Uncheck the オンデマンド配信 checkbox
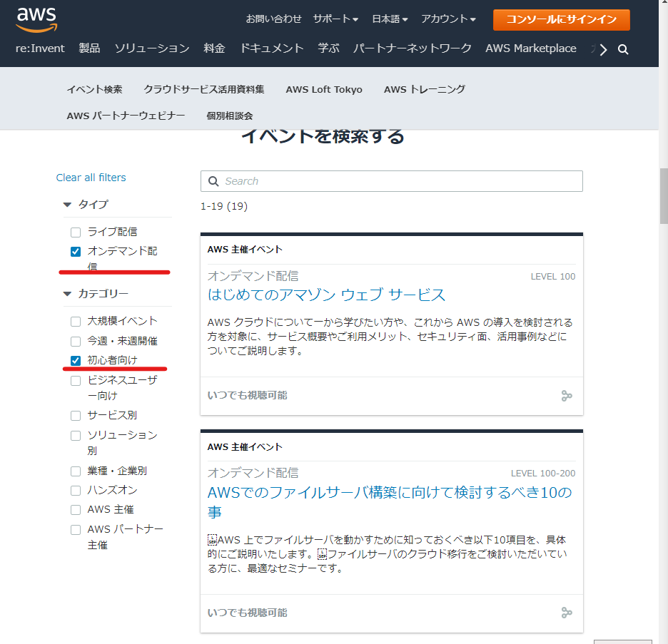The height and width of the screenshot is (644, 668). tap(76, 252)
